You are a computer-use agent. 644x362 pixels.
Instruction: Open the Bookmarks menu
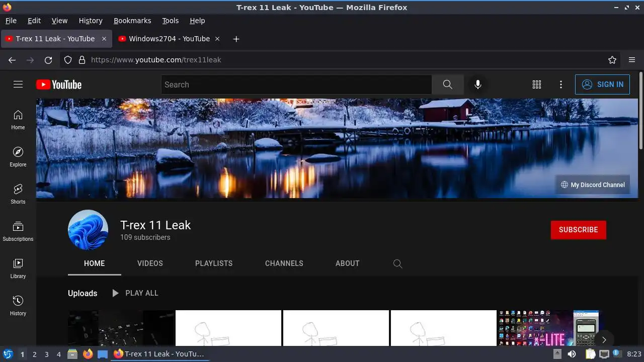tap(132, 21)
